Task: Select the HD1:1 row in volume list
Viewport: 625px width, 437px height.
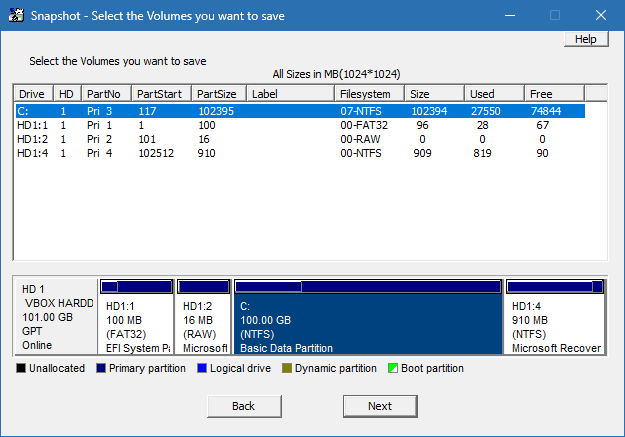Action: point(300,125)
